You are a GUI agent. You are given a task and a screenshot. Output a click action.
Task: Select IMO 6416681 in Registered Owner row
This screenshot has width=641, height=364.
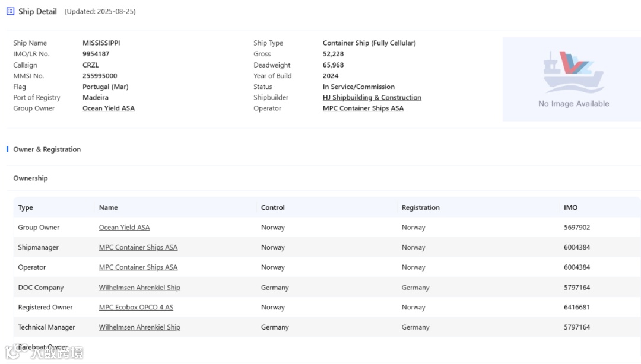577,308
